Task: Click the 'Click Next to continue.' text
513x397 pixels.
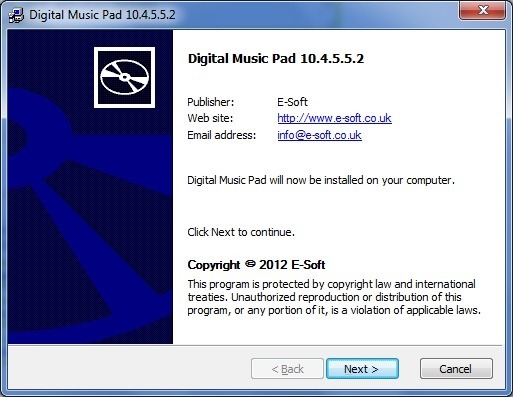Action: pyautogui.click(x=241, y=232)
